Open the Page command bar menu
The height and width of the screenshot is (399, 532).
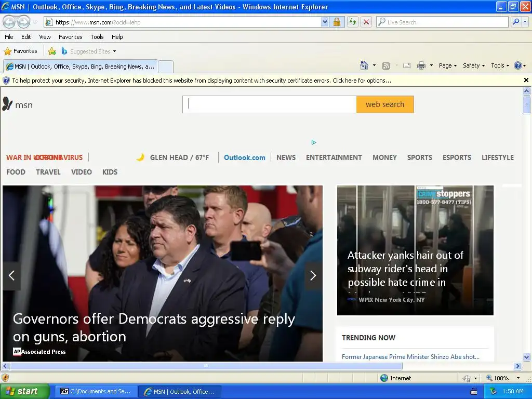pyautogui.click(x=448, y=65)
